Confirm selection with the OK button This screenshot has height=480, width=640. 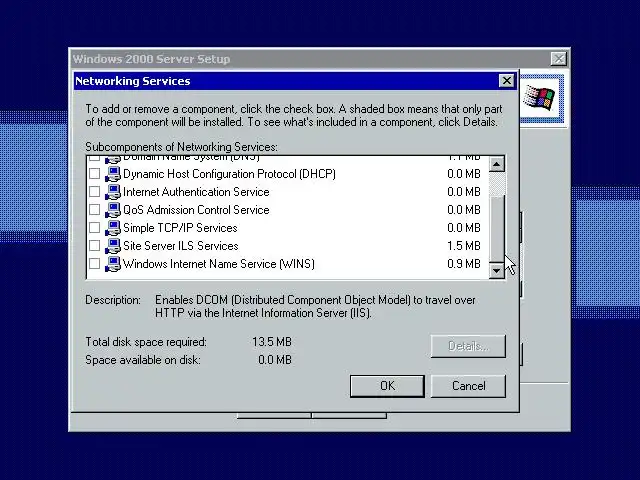[x=387, y=386]
